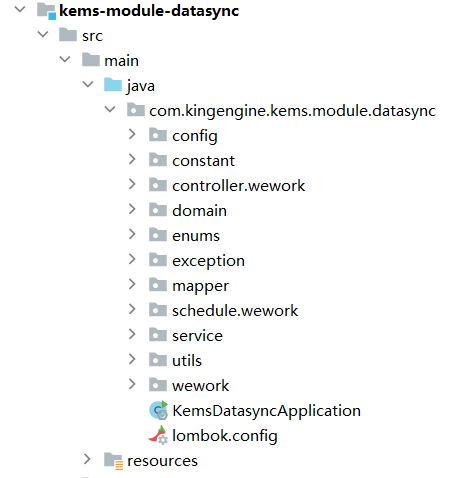467x478 pixels.
Task: Select the schedule.wework package
Action: tap(235, 311)
